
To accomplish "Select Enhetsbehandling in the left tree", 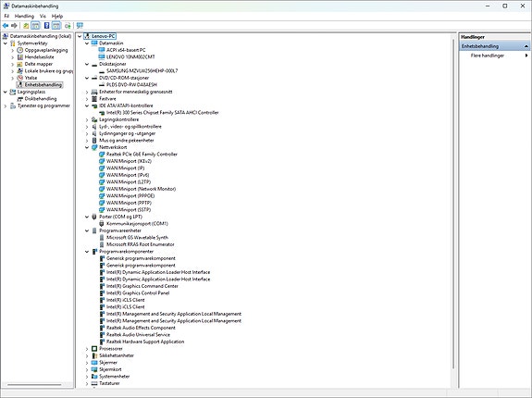I will pyautogui.click(x=43, y=85).
